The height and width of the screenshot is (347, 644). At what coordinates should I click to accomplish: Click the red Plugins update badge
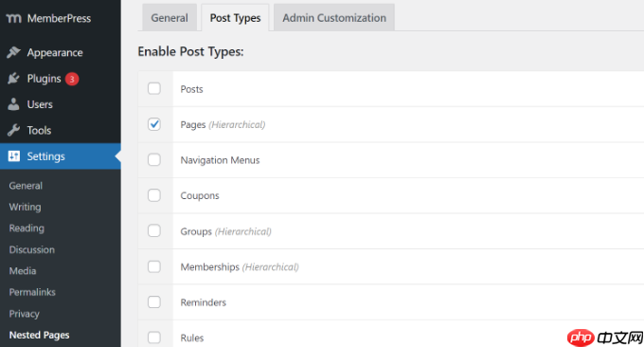(x=72, y=79)
